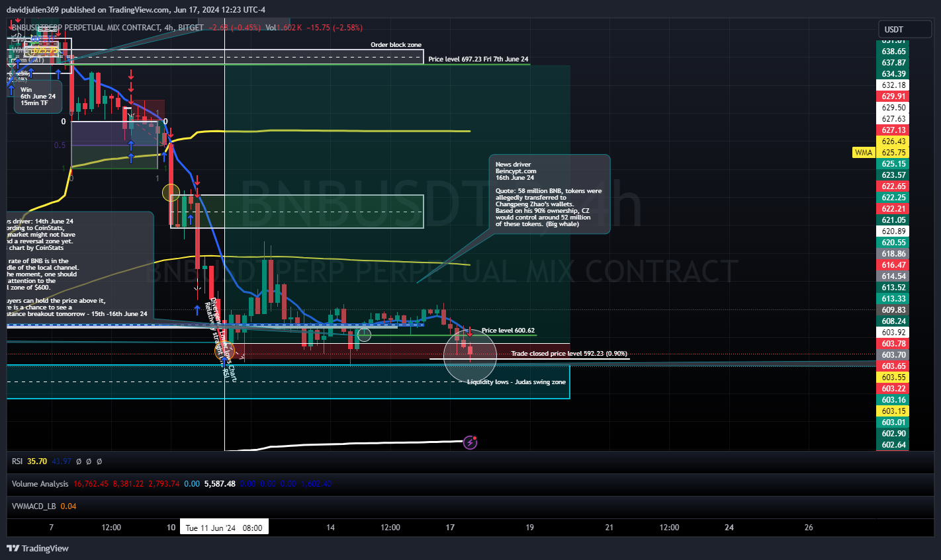This screenshot has height=560, width=941.
Task: Click date 26 on the time axis
Action: [x=809, y=528]
